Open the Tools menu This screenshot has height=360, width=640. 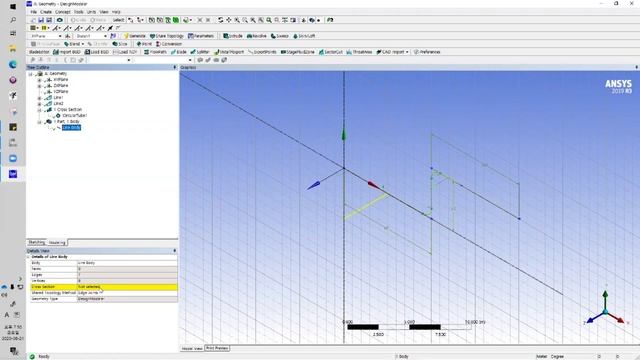(79, 12)
